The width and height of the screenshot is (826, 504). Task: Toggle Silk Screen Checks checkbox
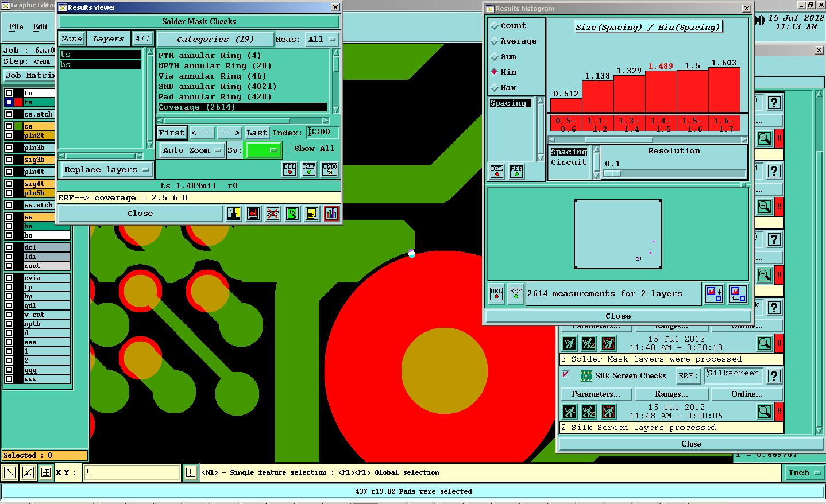pos(565,375)
